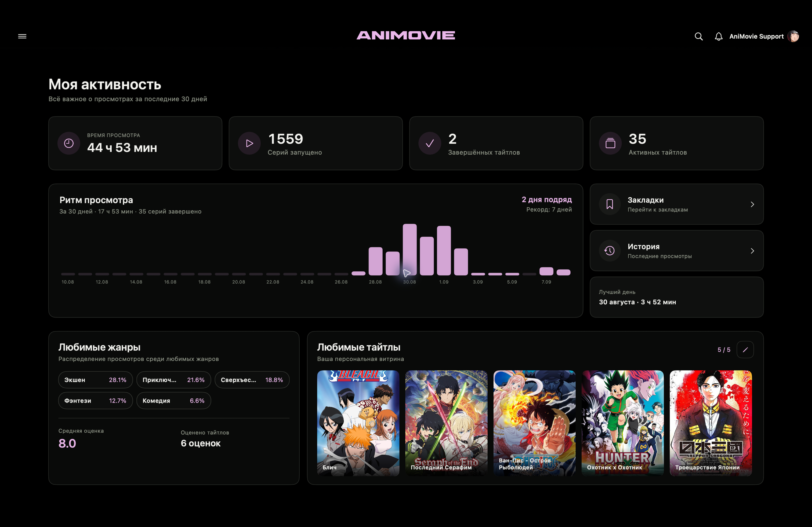The height and width of the screenshot is (527, 812).
Task: Click the Завершённых тайтлов label
Action: (x=484, y=152)
